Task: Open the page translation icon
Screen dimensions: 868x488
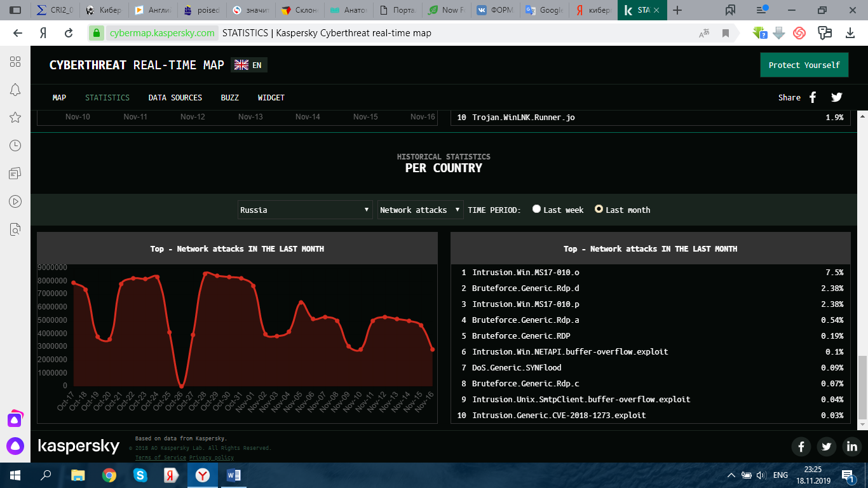Action: coord(704,33)
